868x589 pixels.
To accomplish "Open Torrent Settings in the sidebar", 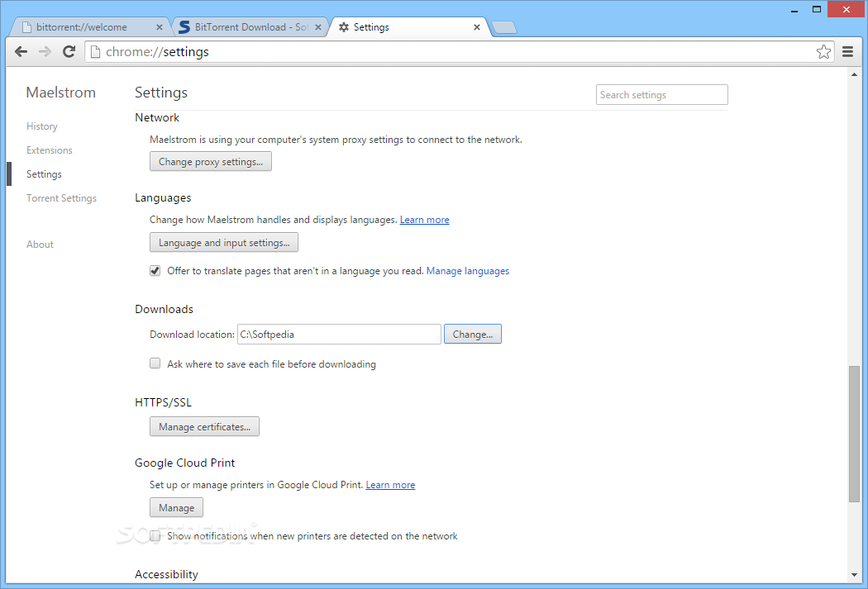I will (x=61, y=198).
